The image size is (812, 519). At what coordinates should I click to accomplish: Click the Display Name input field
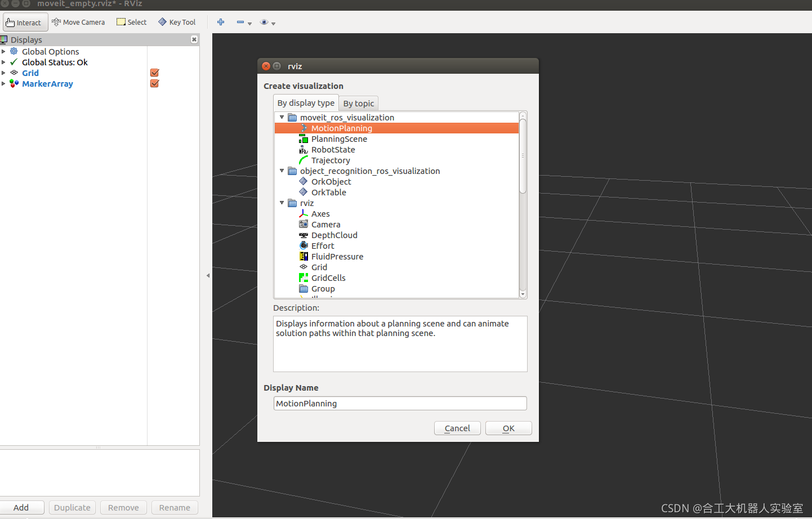(400, 403)
